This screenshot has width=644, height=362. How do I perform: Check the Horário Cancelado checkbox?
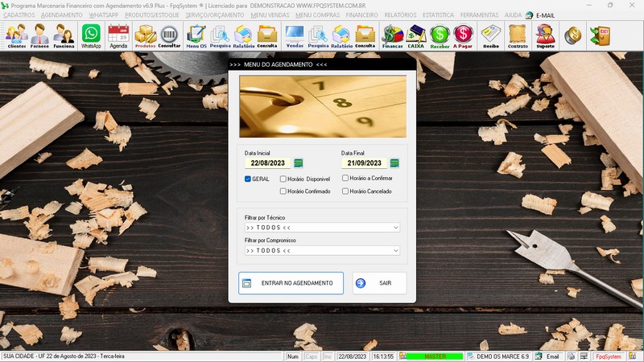pos(345,191)
